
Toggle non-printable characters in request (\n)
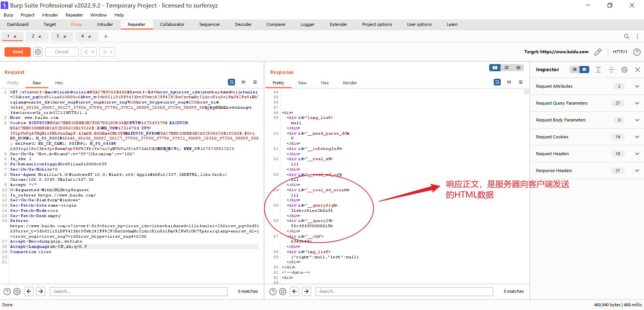(243, 82)
